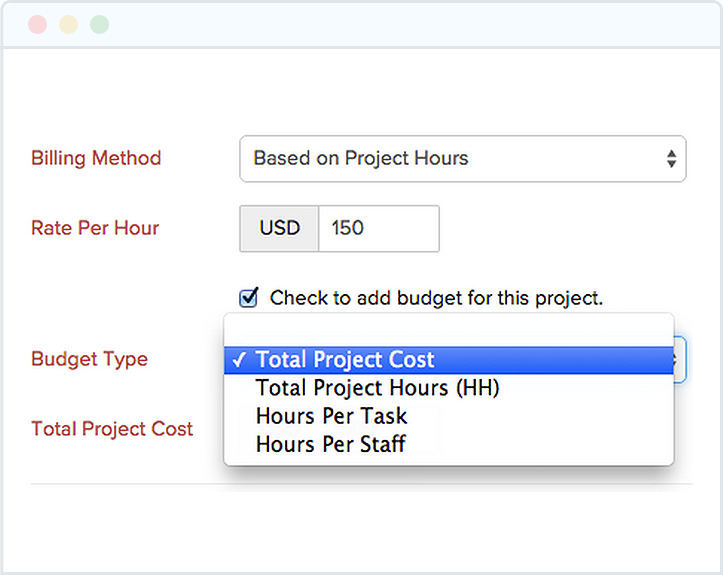Click the yellow minimize window button

point(68,25)
